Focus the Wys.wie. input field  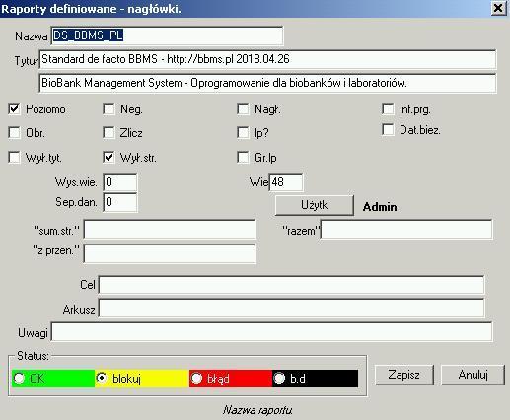click(x=120, y=182)
